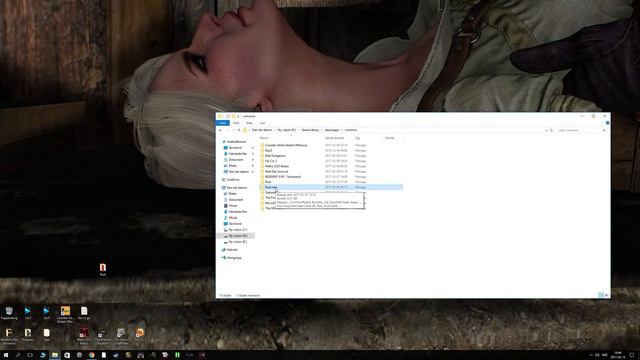Open Rust shortcut on the desktop

[102, 269]
